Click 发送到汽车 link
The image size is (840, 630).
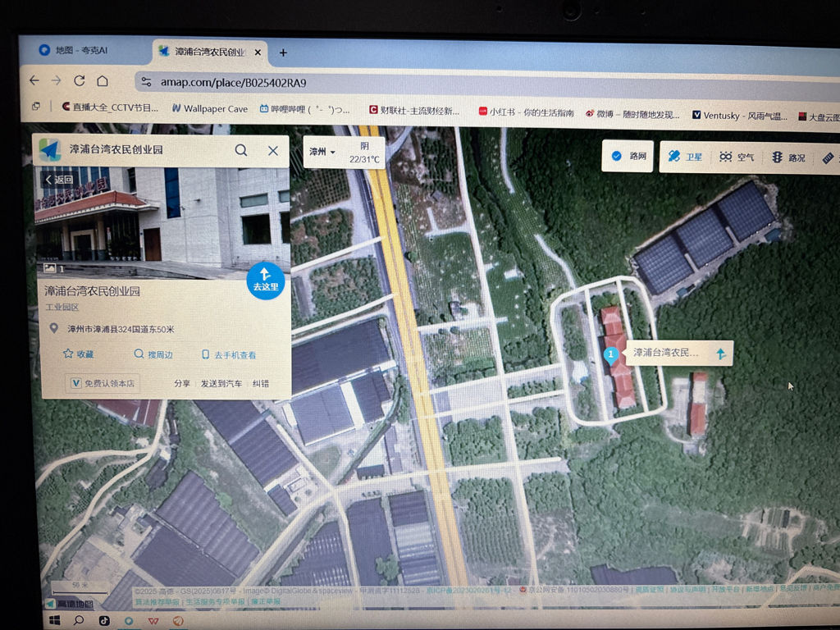(221, 384)
